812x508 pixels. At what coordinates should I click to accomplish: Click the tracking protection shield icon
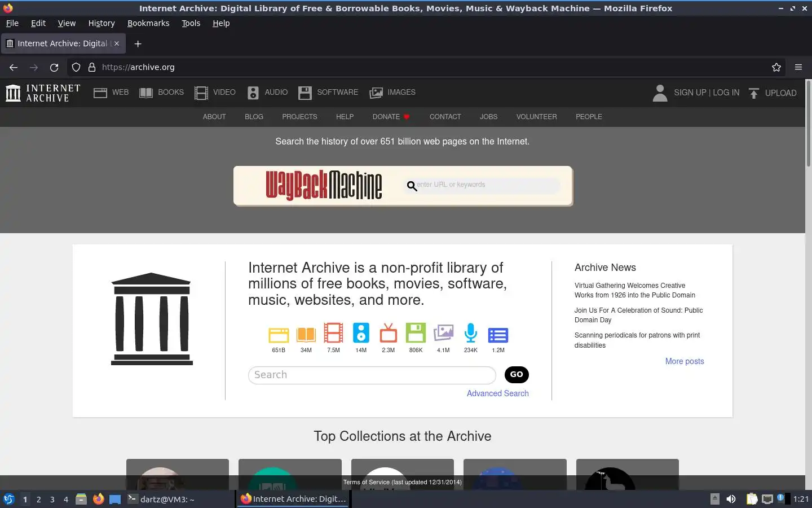[76, 67]
